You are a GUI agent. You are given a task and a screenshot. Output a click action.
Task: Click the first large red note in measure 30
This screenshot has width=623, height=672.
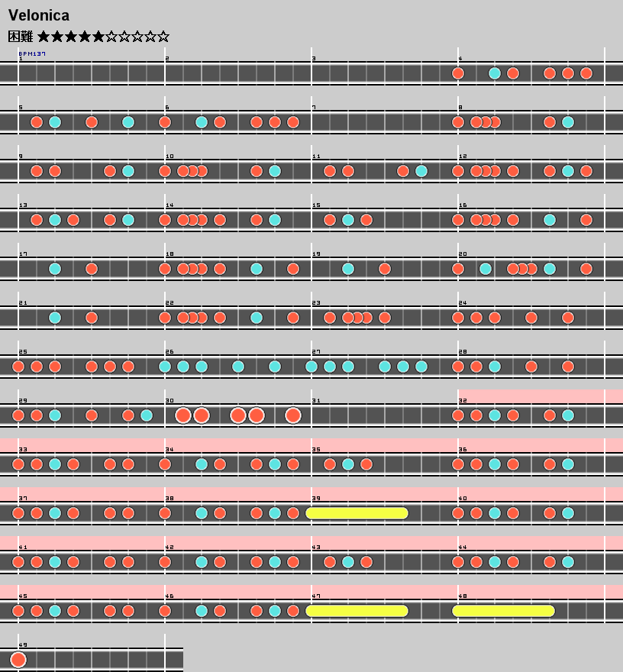coord(183,415)
